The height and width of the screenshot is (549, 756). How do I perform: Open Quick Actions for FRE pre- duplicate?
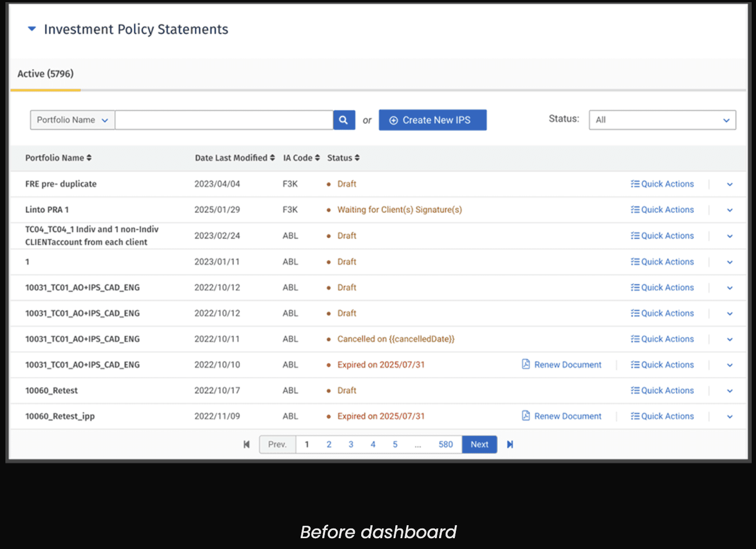pos(662,184)
